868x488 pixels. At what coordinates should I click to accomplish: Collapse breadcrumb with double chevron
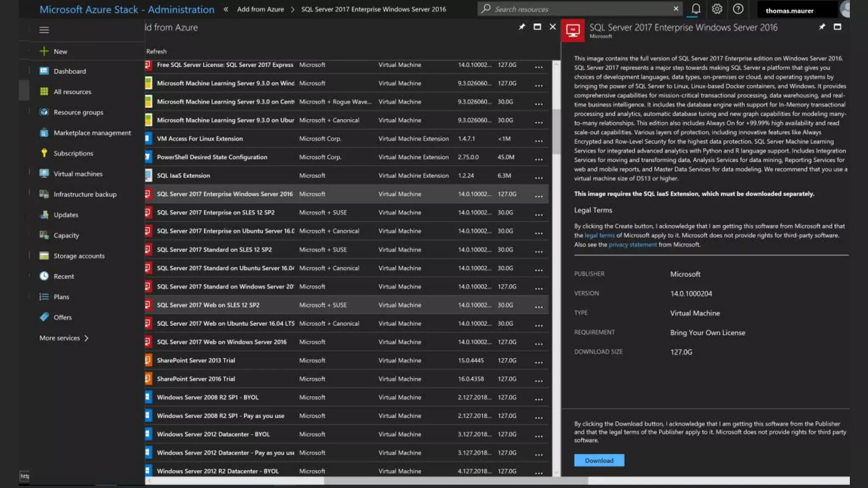[x=226, y=9]
